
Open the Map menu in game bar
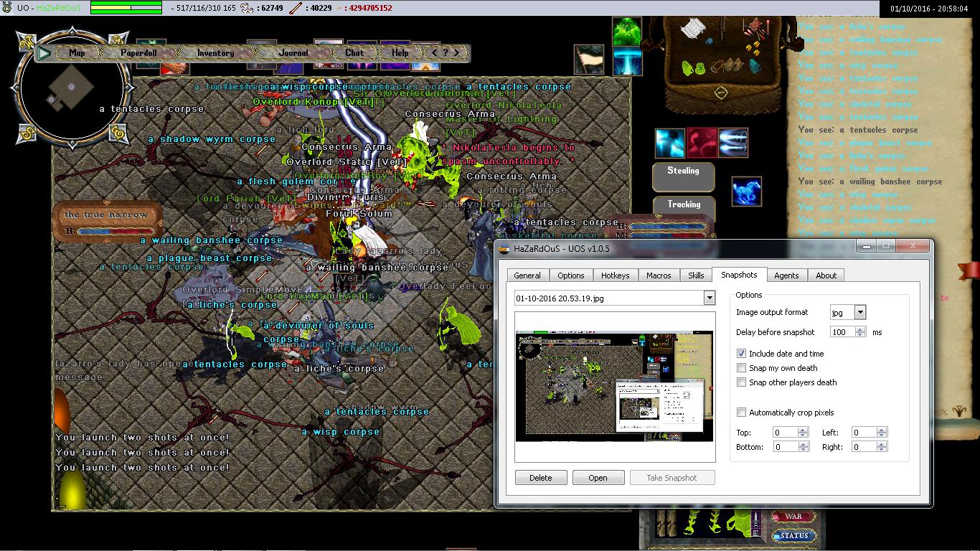(77, 53)
